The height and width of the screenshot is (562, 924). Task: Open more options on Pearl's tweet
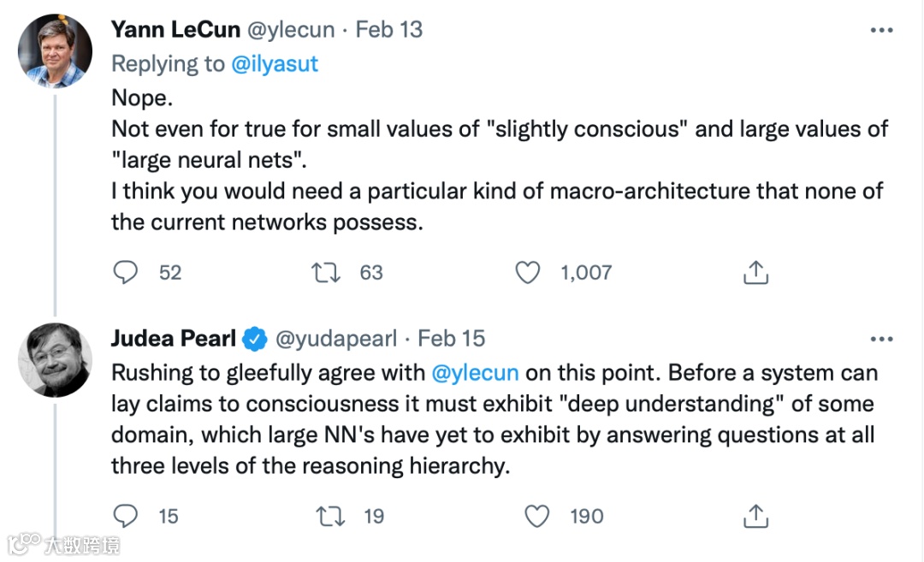tap(881, 340)
